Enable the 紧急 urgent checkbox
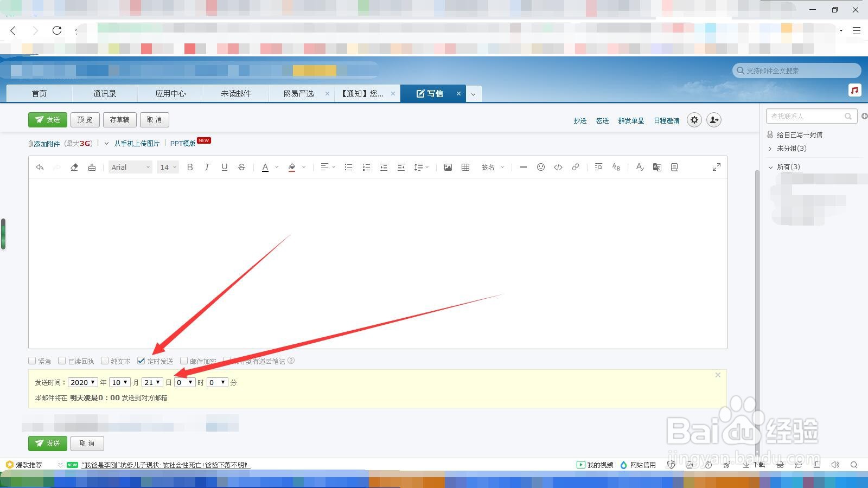 point(32,361)
